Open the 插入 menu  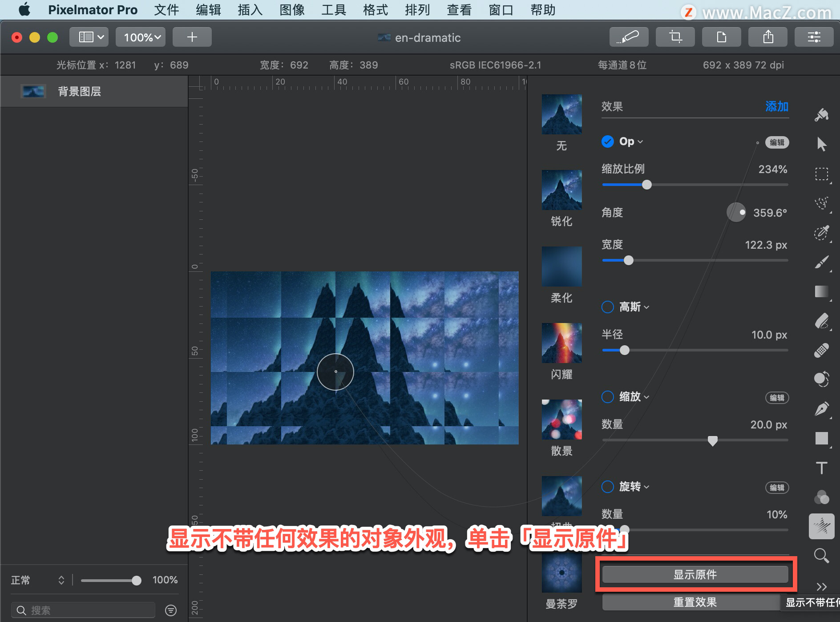[250, 10]
